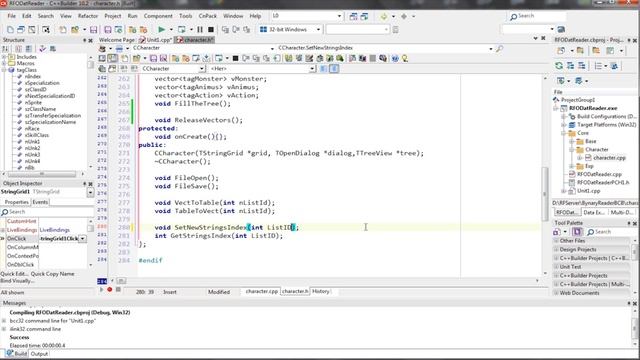Image resolution: width=640 pixels, height=360 pixels.
Task: Switch to the Output tab in Messages
Action: pos(39,354)
